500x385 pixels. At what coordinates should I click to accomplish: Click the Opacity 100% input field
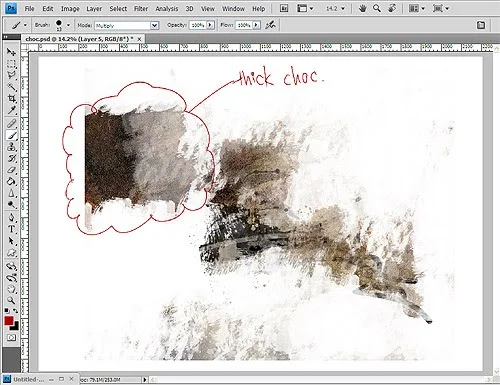click(198, 25)
